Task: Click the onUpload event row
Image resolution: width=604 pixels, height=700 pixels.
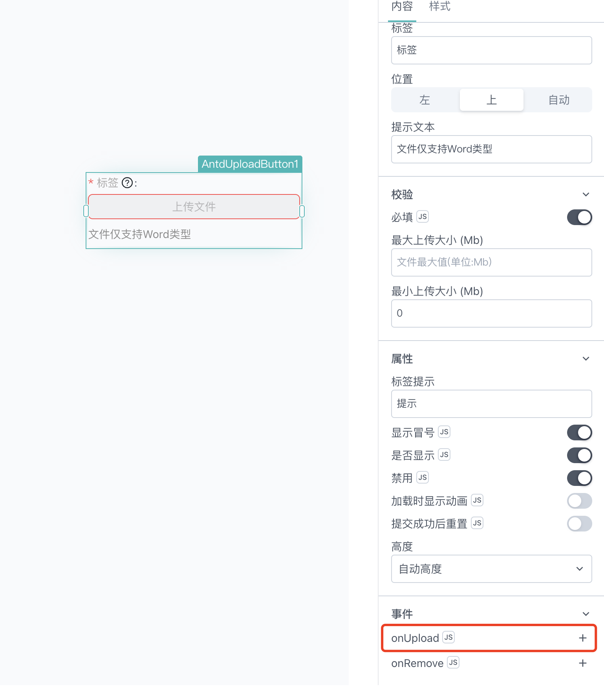Action: click(489, 638)
